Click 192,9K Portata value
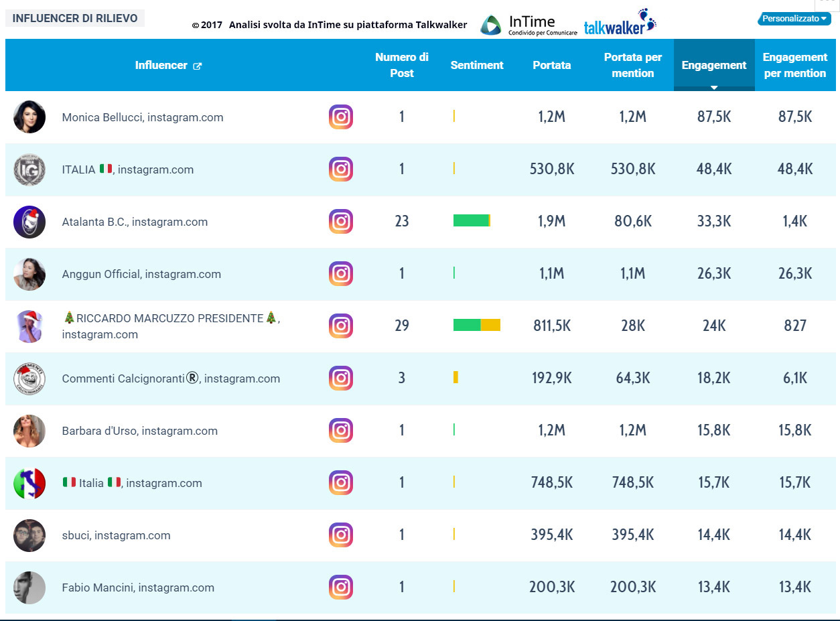 tap(552, 378)
